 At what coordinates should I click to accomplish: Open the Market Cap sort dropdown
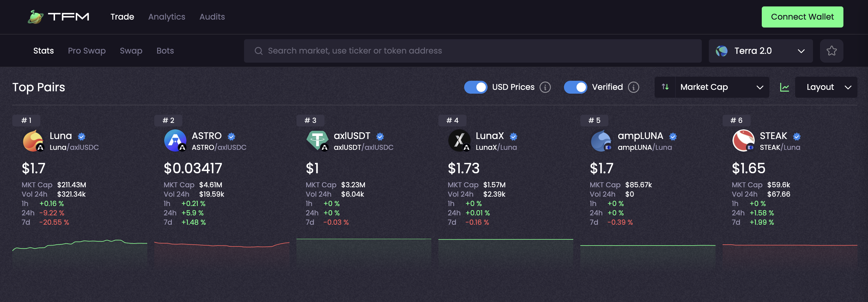(721, 87)
